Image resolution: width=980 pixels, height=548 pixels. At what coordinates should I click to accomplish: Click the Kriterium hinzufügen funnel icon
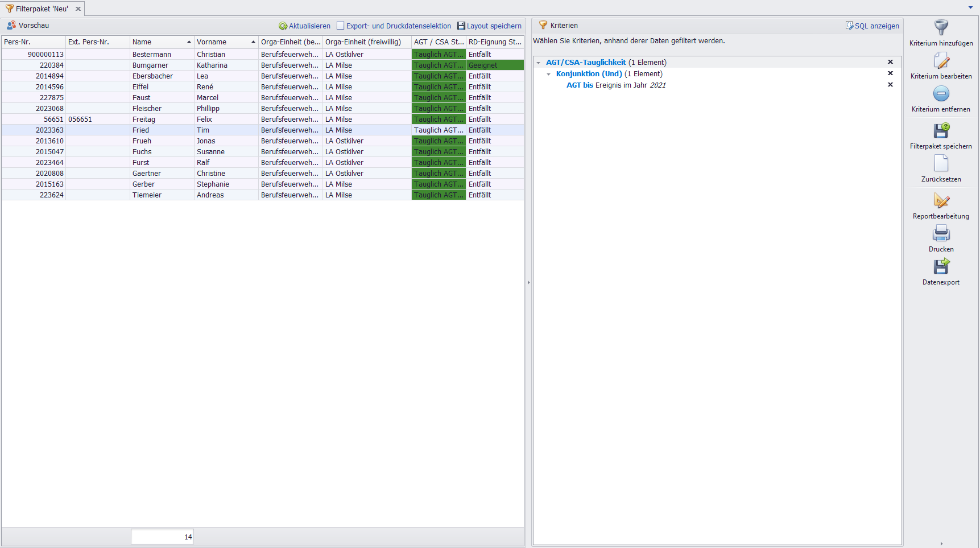click(x=941, y=28)
